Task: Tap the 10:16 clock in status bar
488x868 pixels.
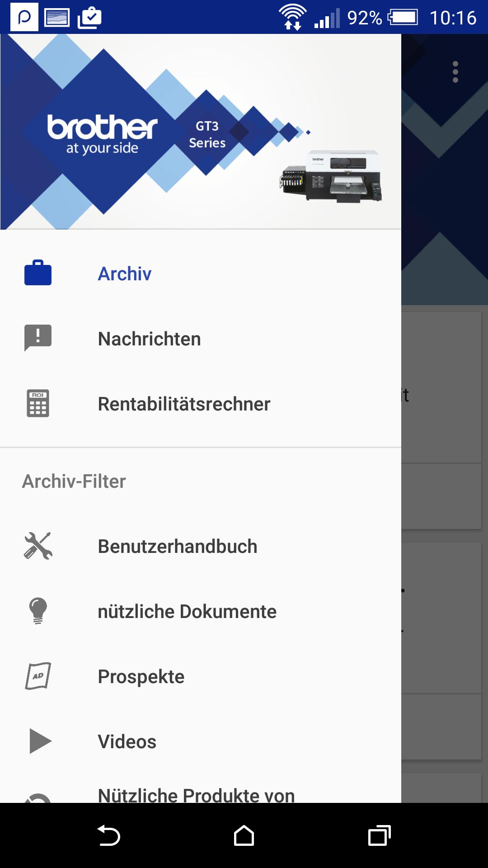Action: (453, 18)
